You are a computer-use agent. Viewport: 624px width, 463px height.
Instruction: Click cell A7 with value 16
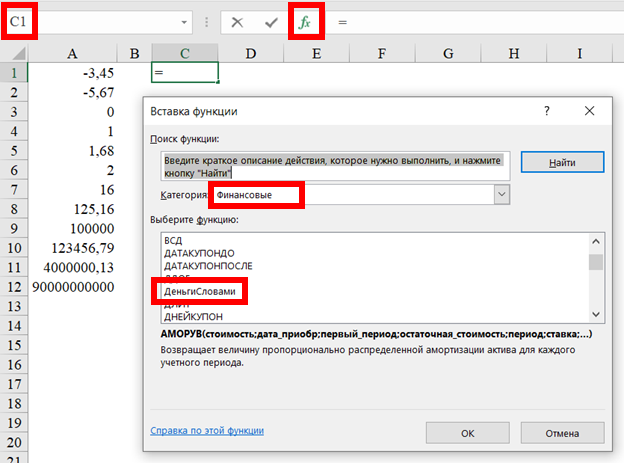click(x=72, y=189)
